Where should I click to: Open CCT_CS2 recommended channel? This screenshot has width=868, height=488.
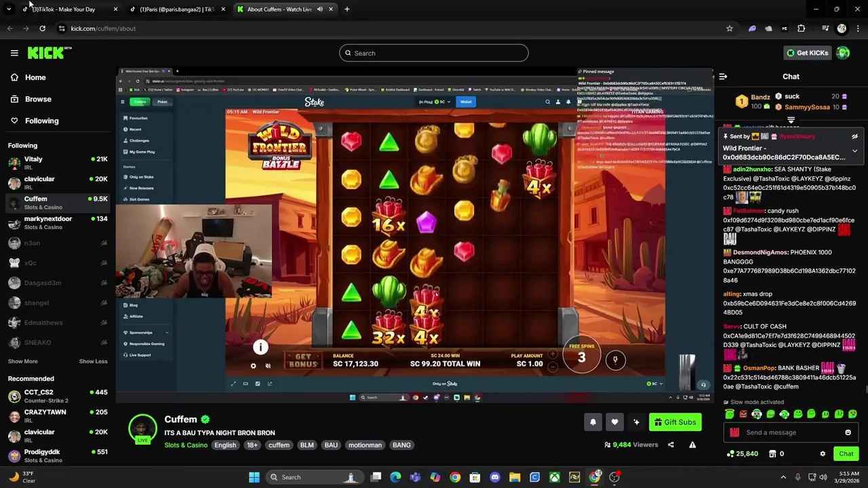pos(58,396)
